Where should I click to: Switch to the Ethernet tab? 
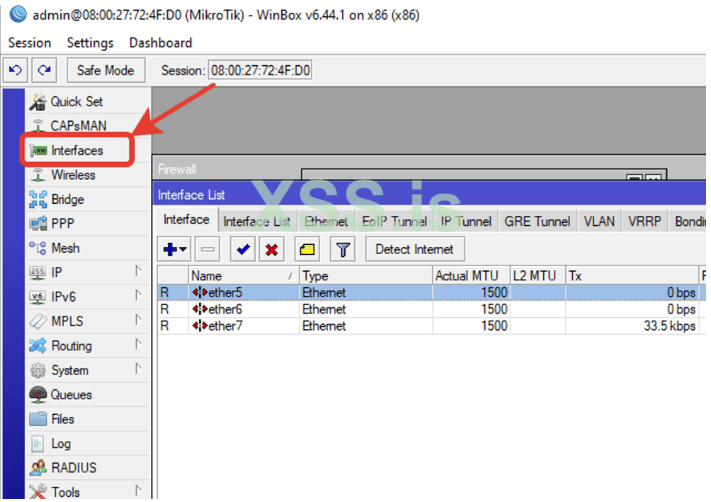point(326,221)
